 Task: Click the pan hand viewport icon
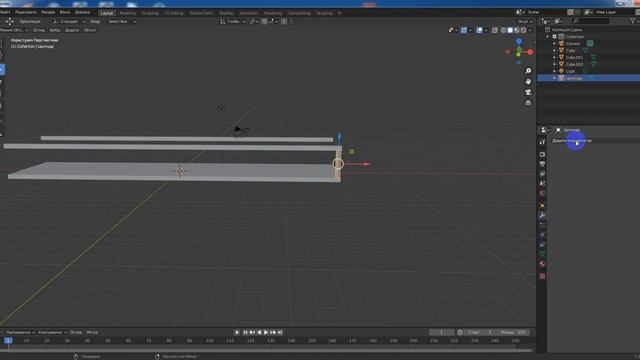click(528, 82)
